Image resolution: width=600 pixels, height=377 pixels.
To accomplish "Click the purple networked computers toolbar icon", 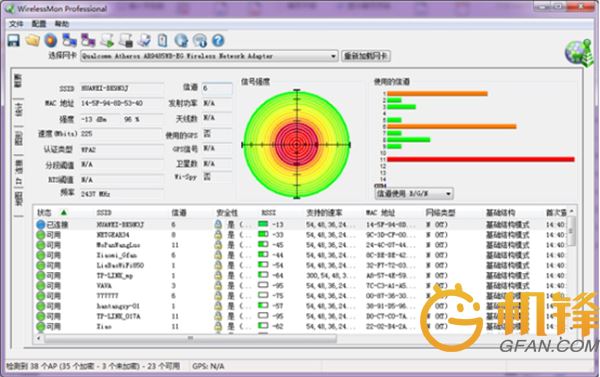I will click(88, 40).
